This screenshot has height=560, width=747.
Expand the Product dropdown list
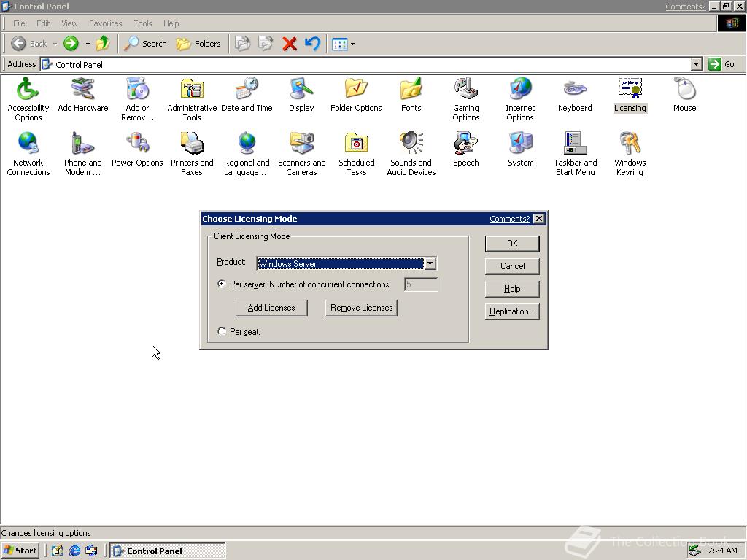430,263
